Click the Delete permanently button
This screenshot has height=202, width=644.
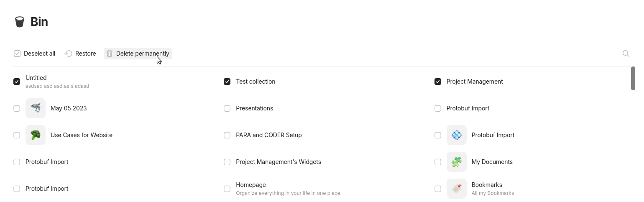(x=138, y=54)
